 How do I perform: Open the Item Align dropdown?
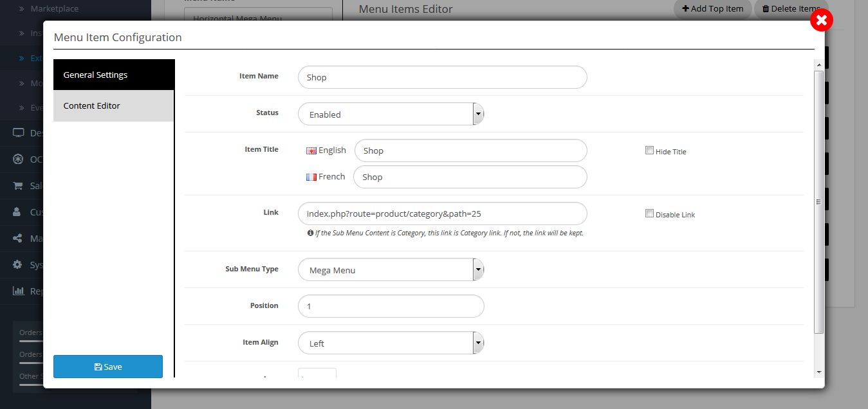[x=391, y=343]
